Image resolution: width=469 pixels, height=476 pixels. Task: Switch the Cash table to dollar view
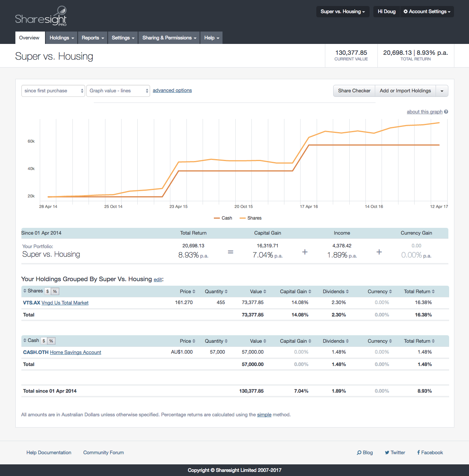43,340
